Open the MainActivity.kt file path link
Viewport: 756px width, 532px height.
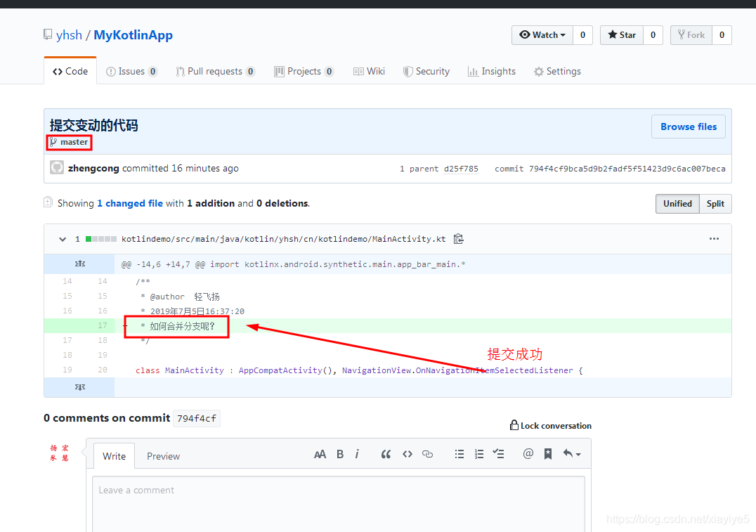284,239
